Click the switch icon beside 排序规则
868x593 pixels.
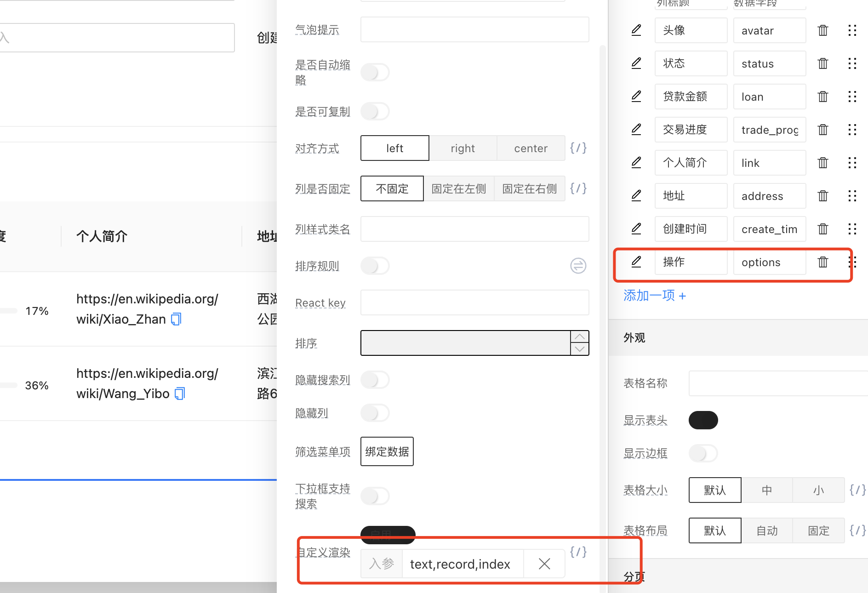coord(578,266)
